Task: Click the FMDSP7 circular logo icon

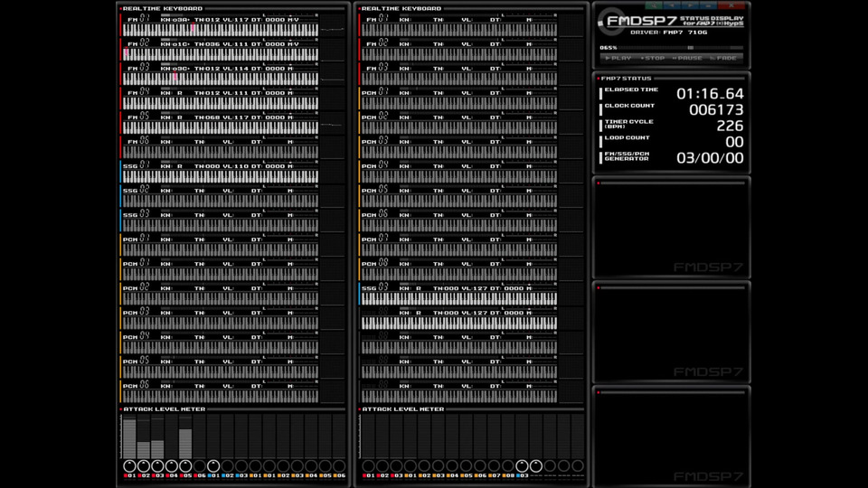Action: click(602, 23)
